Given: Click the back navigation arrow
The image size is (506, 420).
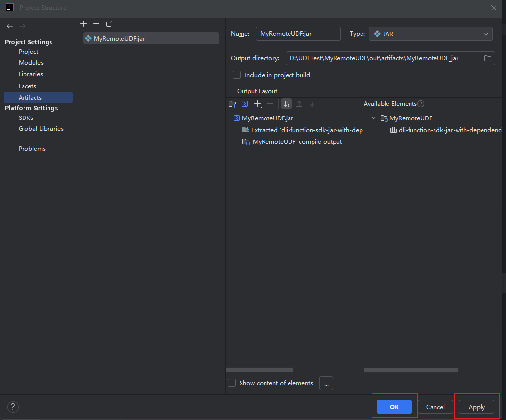Looking at the screenshot, I should (10, 26).
